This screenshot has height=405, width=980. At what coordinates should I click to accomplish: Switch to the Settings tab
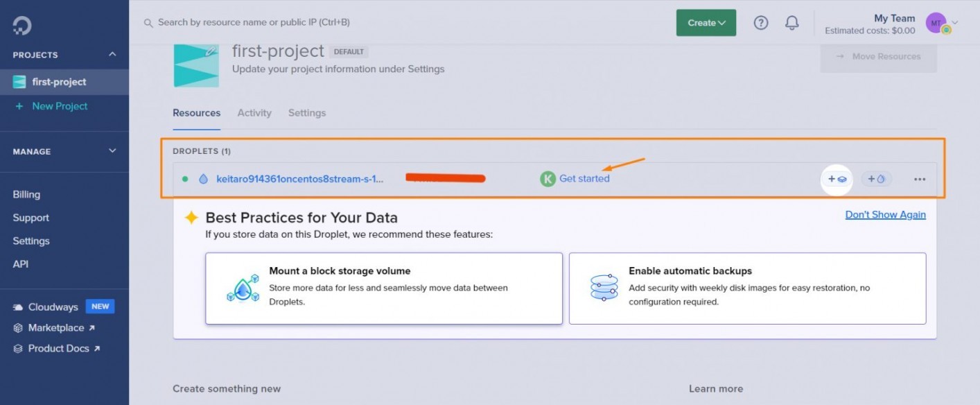pos(307,113)
